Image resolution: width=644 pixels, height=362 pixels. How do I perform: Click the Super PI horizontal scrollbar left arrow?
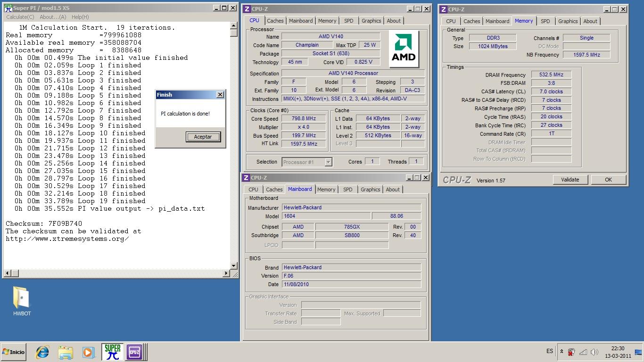click(7, 273)
